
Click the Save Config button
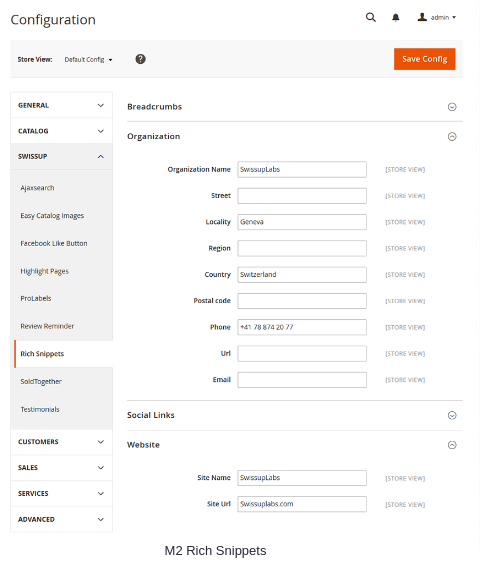[x=424, y=59]
